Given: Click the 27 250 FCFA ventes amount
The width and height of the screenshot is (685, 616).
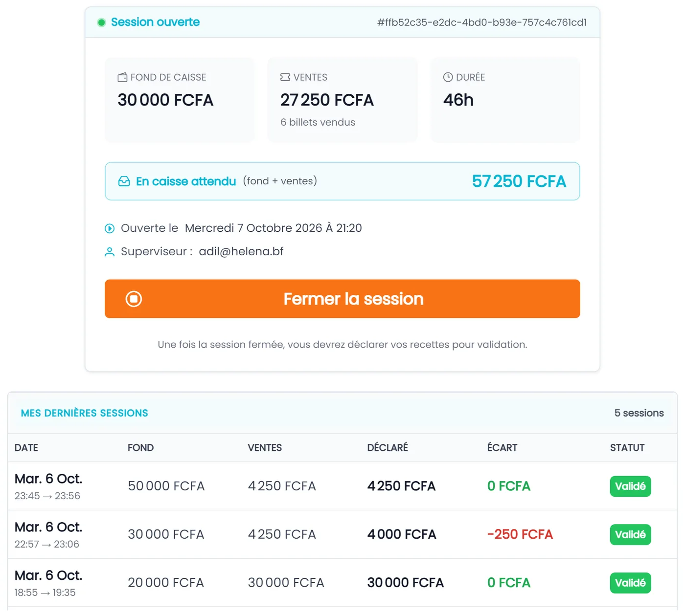Looking at the screenshot, I should coord(327,100).
